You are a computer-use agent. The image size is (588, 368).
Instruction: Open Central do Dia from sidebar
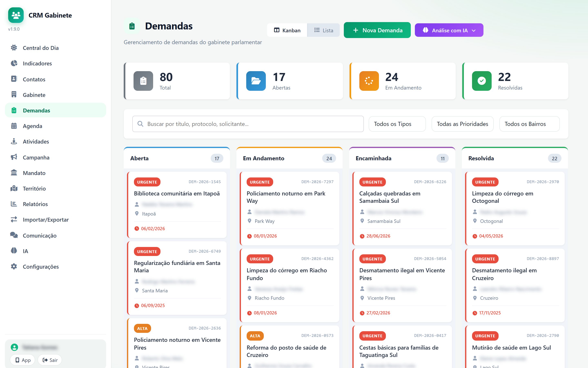click(55, 48)
